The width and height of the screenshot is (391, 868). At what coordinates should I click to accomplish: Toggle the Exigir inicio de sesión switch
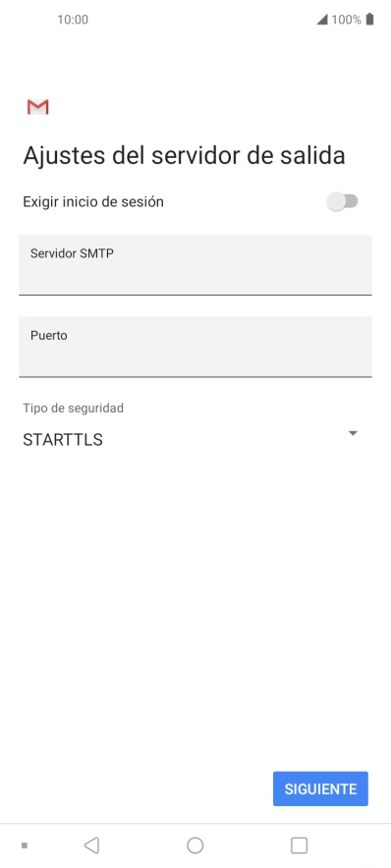(x=343, y=201)
